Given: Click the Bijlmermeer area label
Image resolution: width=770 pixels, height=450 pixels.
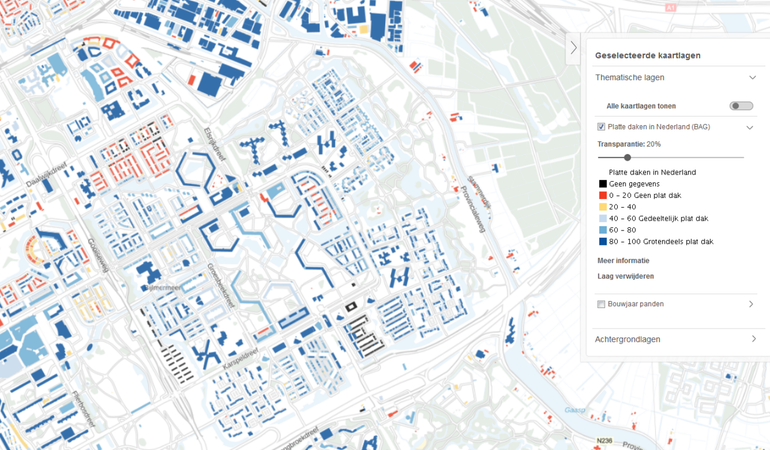Looking at the screenshot, I should coord(162,287).
